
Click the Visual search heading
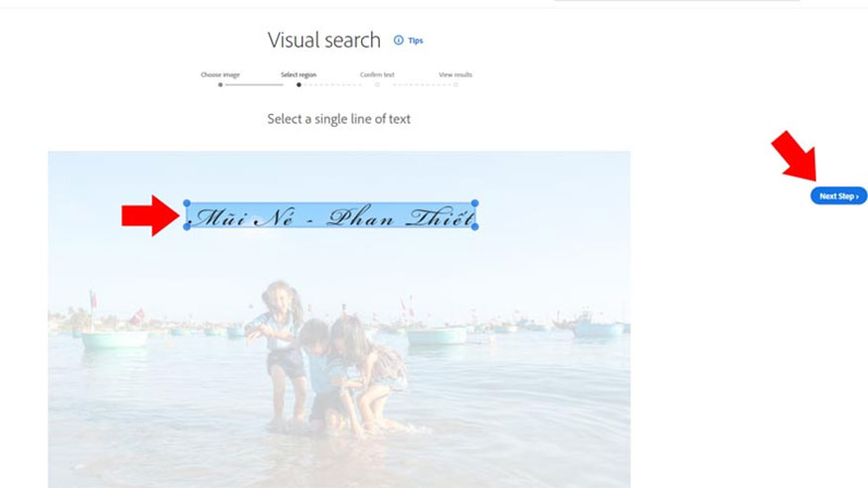click(324, 40)
